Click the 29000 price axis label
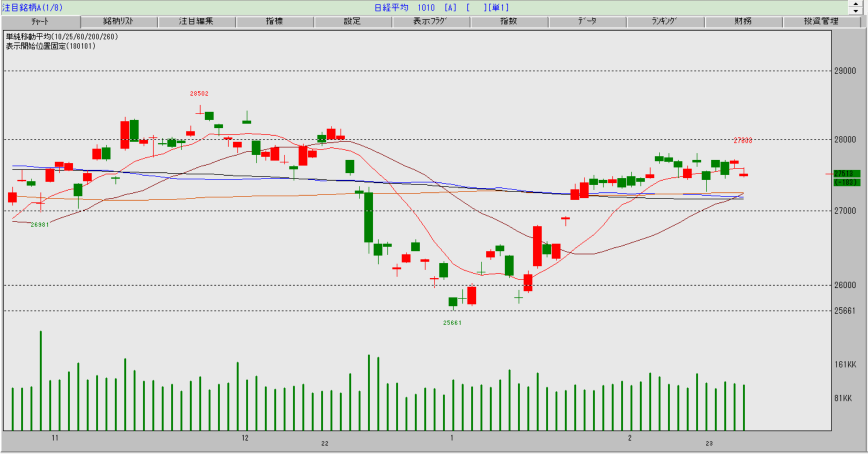The width and height of the screenshot is (868, 454). (845, 71)
